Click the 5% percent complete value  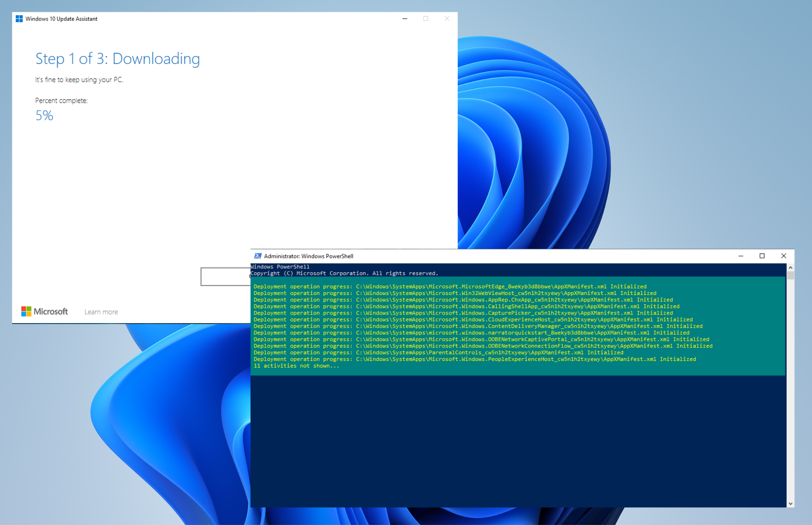pos(44,116)
